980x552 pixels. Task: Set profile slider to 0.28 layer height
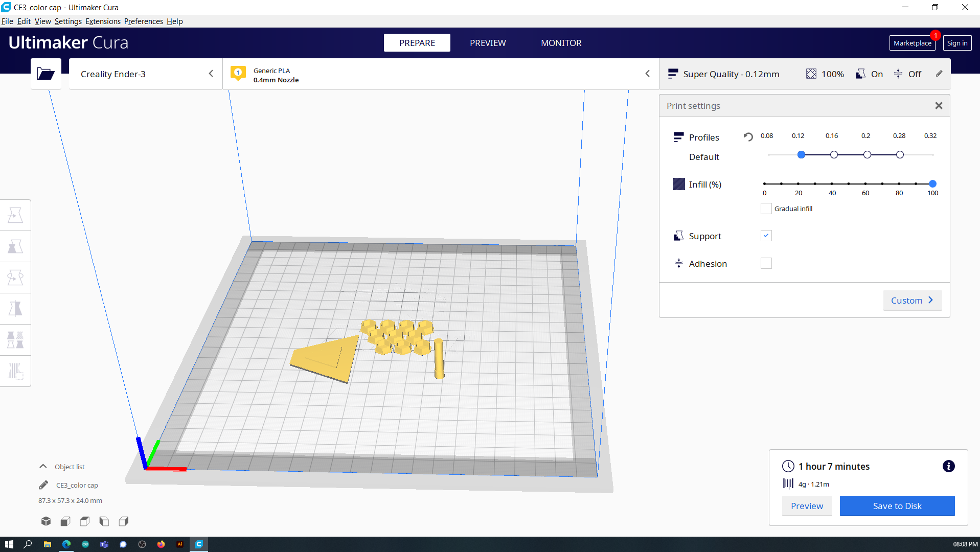pyautogui.click(x=900, y=154)
